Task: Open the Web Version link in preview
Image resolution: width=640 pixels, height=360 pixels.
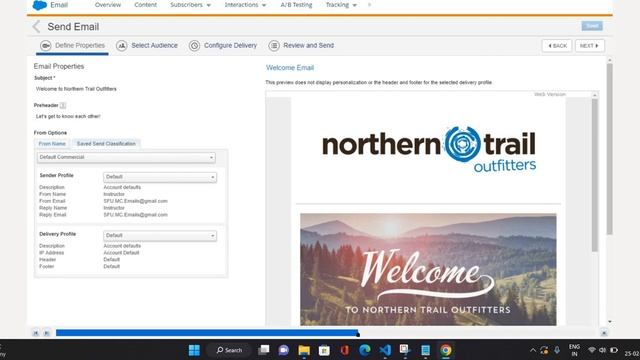Action: click(550, 94)
